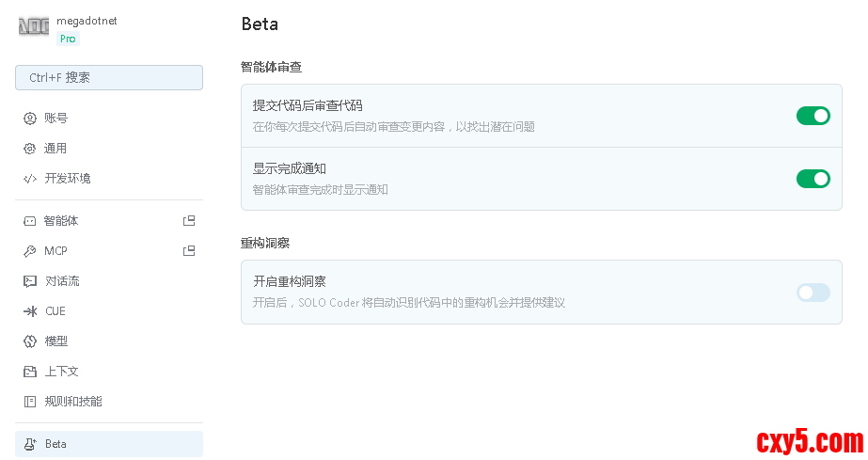Viewport: 868px width, 460px height.
Task: Click the 对话流 chat flow icon
Action: point(29,281)
